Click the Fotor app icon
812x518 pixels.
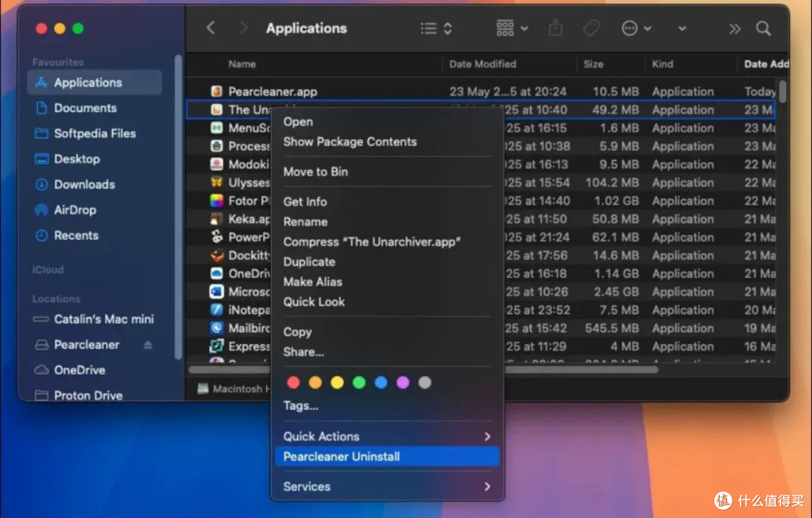coord(217,201)
